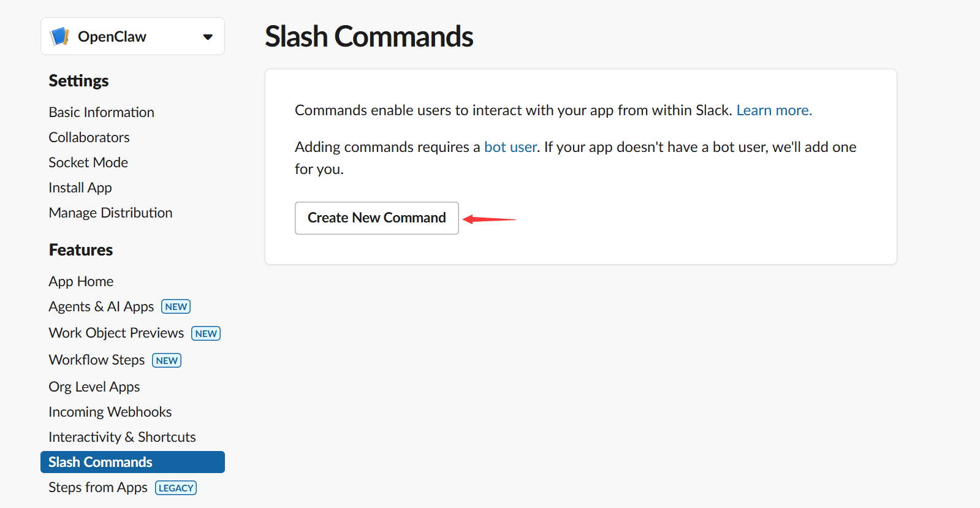
Task: Select Interactivity & Shortcuts
Action: [x=122, y=437]
